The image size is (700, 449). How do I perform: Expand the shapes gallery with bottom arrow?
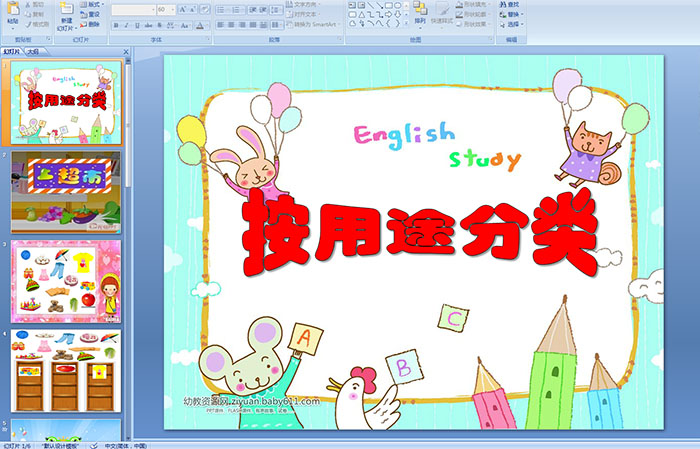[x=406, y=23]
